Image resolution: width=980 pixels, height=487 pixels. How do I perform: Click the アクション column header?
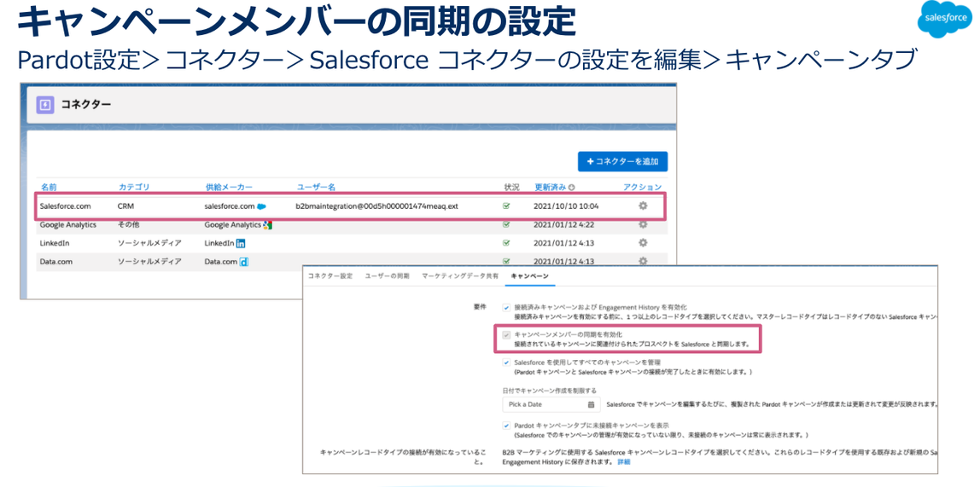642,188
